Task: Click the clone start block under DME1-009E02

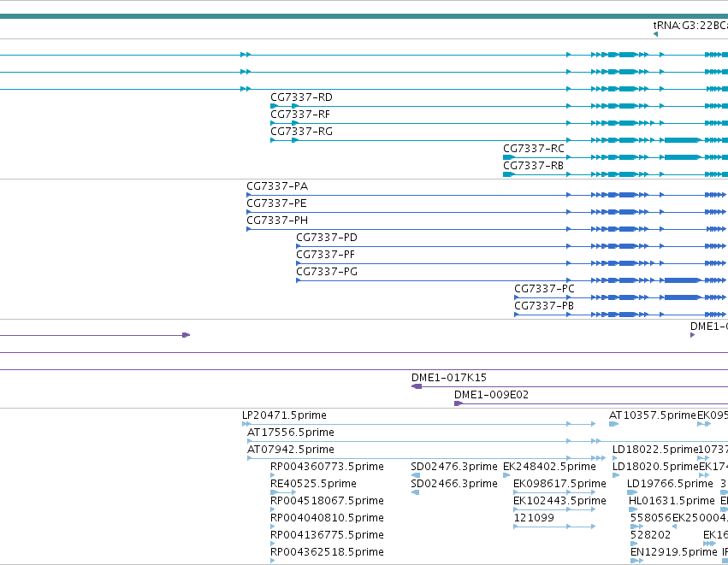Action: click(x=459, y=403)
